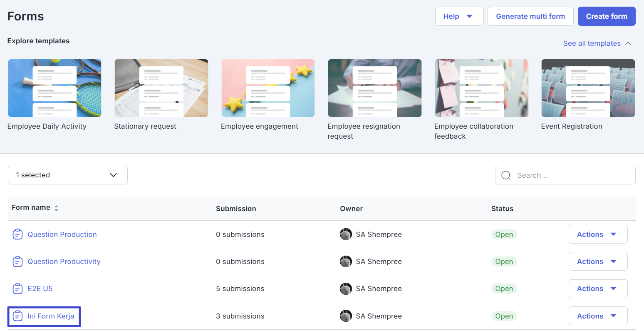The image size is (644, 331).
Task: Collapse templates using See all templates chevron
Action: tap(628, 43)
